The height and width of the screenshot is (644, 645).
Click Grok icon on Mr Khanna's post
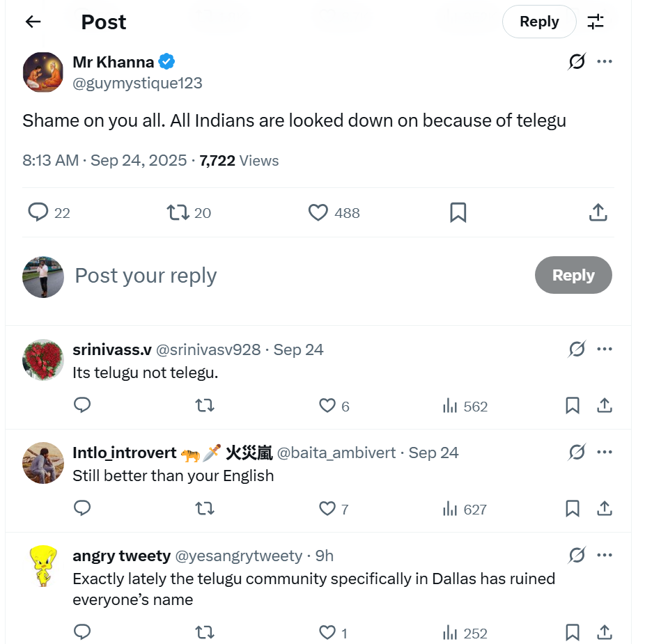577,62
